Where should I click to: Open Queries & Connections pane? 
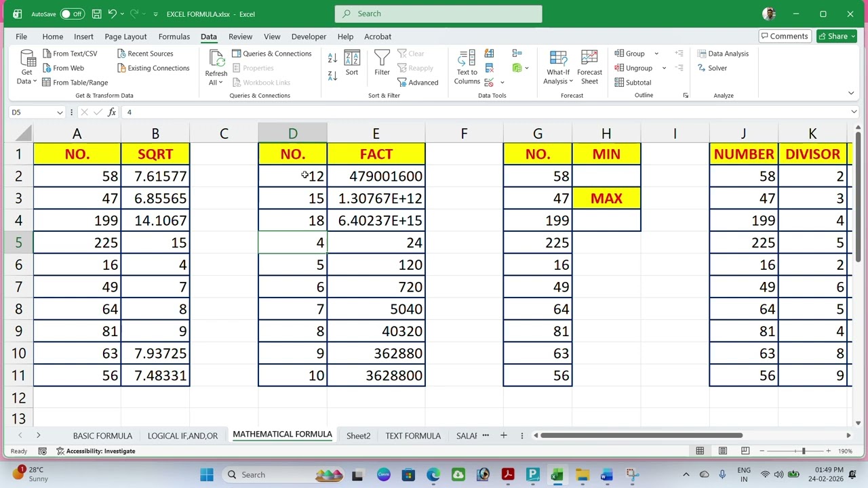(271, 54)
